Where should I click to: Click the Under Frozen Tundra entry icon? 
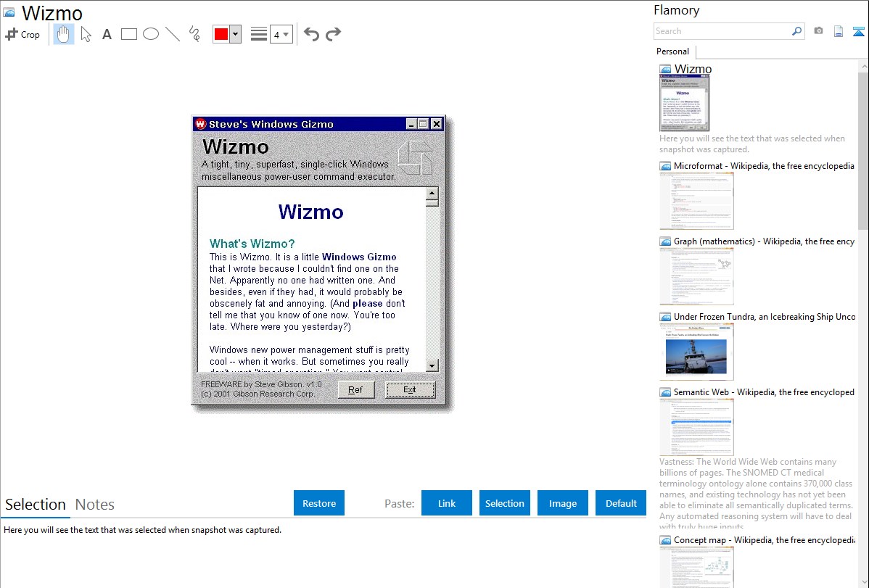[x=665, y=316]
